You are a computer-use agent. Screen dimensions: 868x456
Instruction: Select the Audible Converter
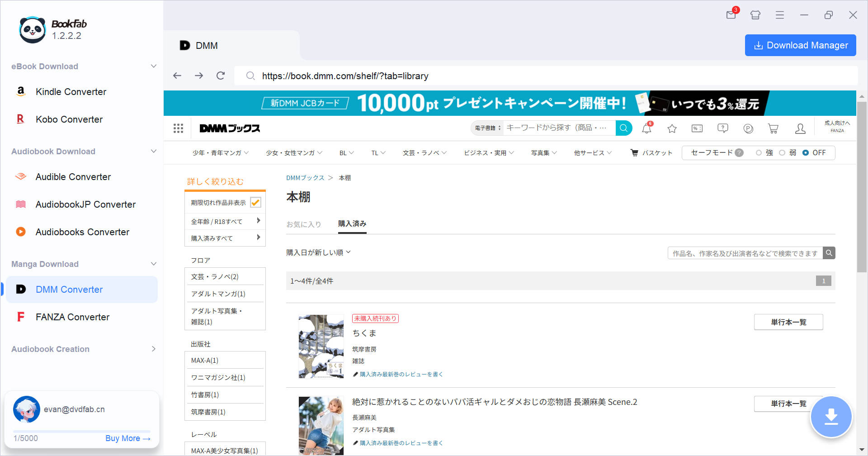tap(73, 176)
